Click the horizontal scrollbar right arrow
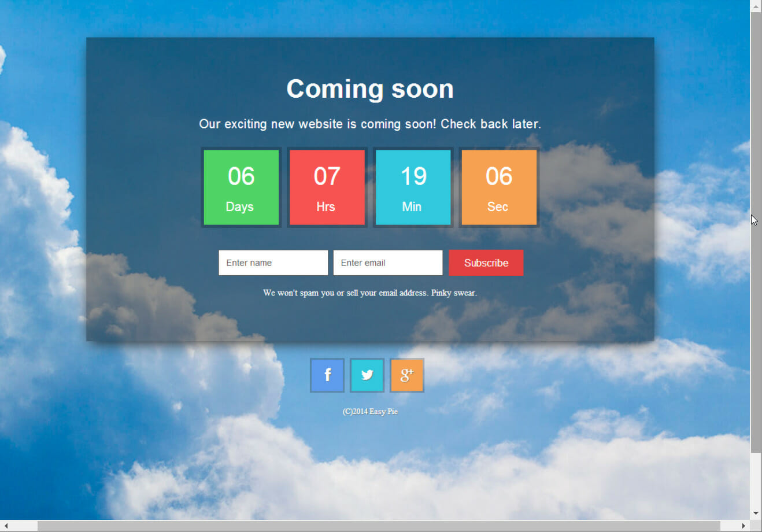The image size is (762, 532). click(743, 526)
